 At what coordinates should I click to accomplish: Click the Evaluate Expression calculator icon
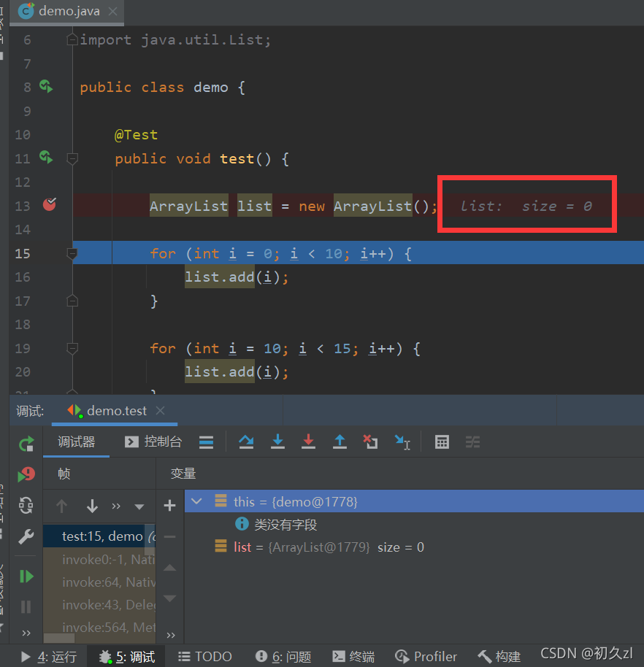coord(442,442)
